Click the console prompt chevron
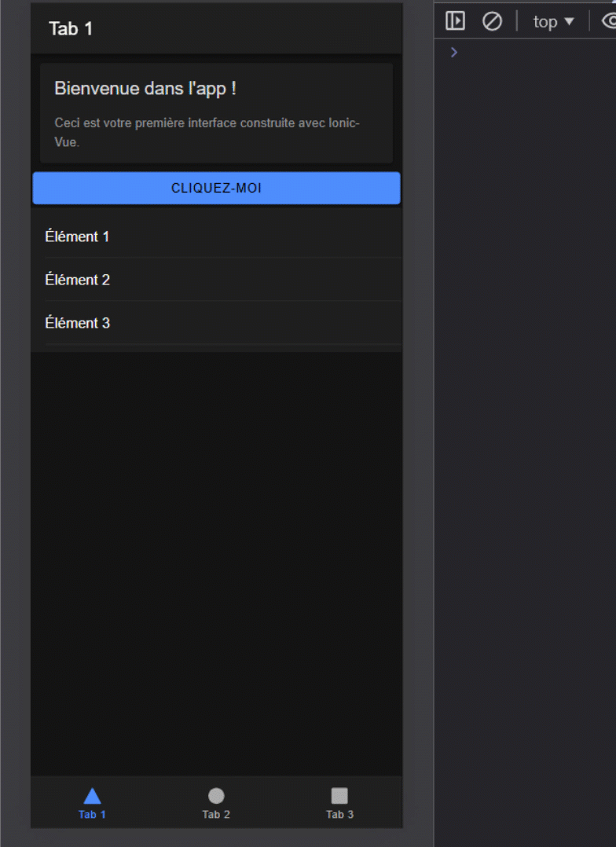The height and width of the screenshot is (847, 616). 453,52
